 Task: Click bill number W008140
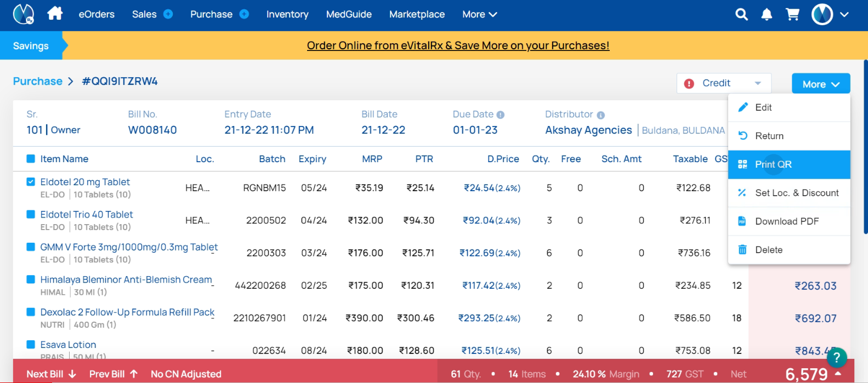coord(152,130)
